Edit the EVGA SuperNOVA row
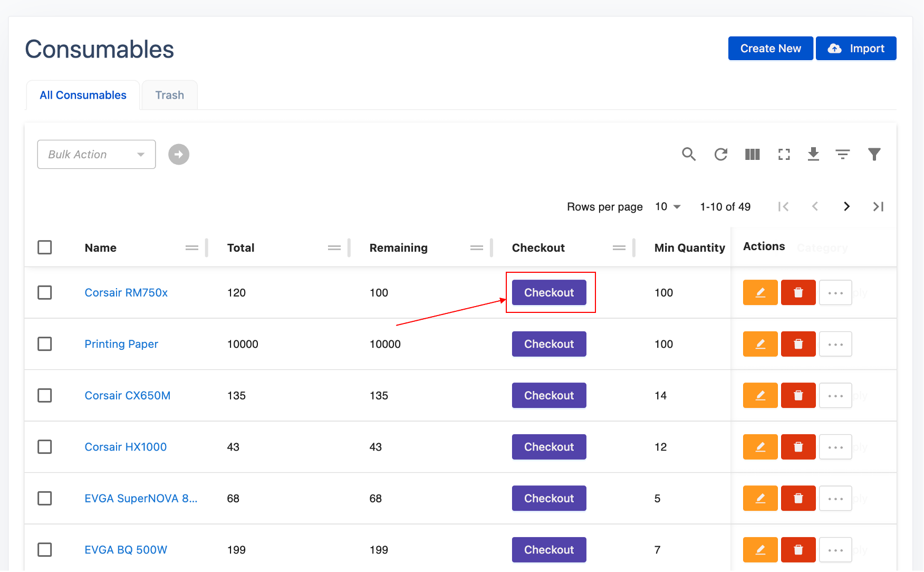 (x=760, y=498)
